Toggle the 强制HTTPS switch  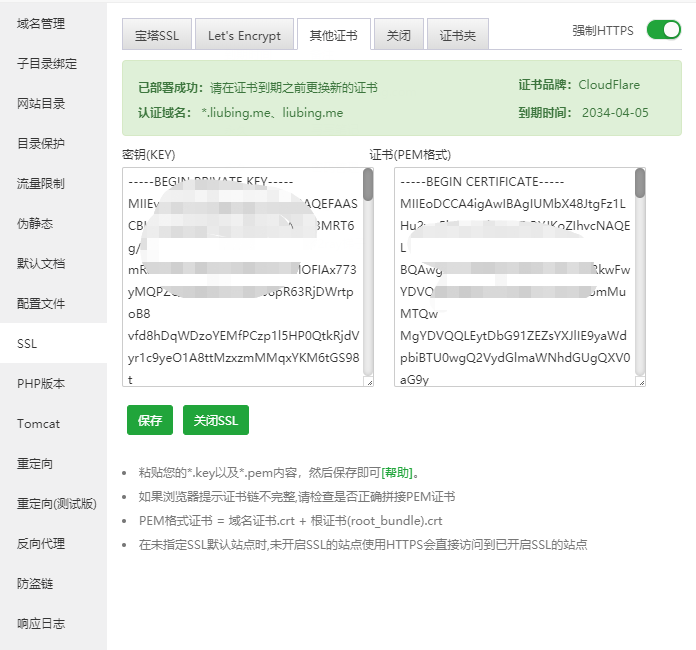coord(663,30)
